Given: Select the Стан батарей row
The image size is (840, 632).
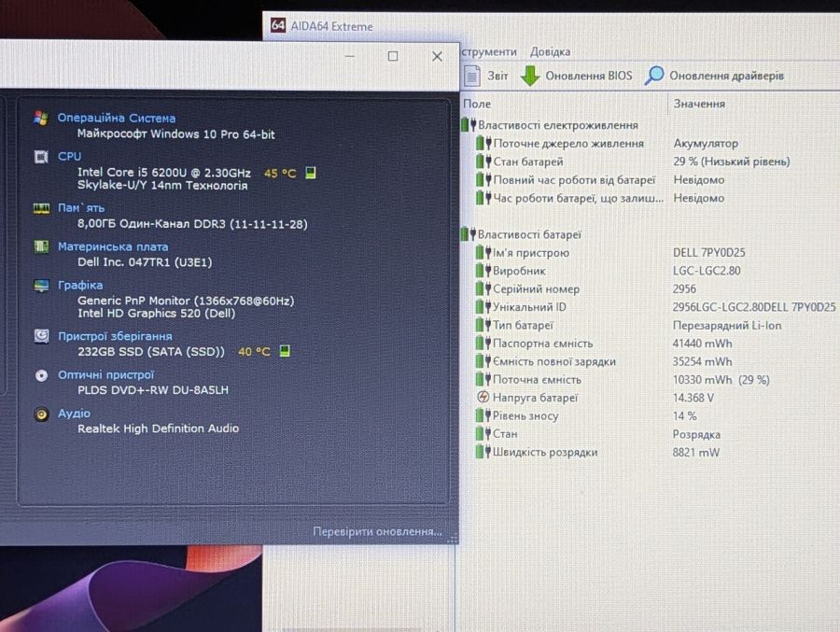Looking at the screenshot, I should click(633, 162).
